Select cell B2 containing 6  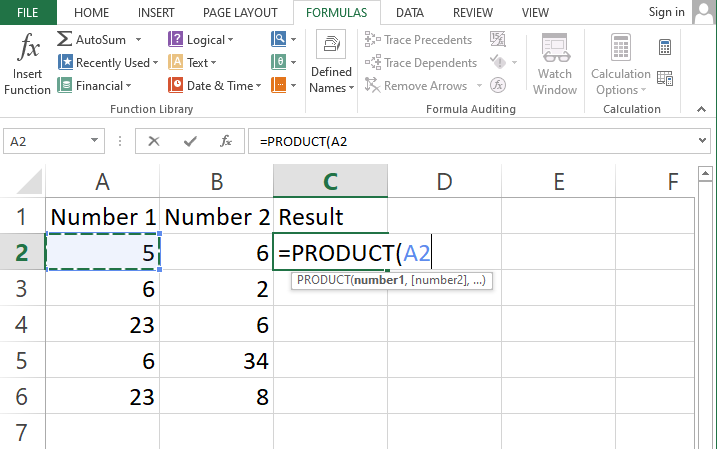pos(216,254)
